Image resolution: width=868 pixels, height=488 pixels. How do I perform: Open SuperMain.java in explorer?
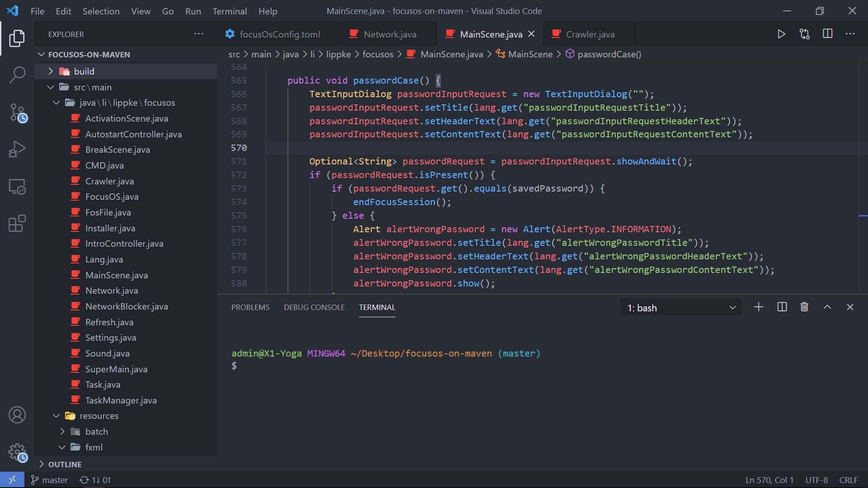(x=126, y=369)
